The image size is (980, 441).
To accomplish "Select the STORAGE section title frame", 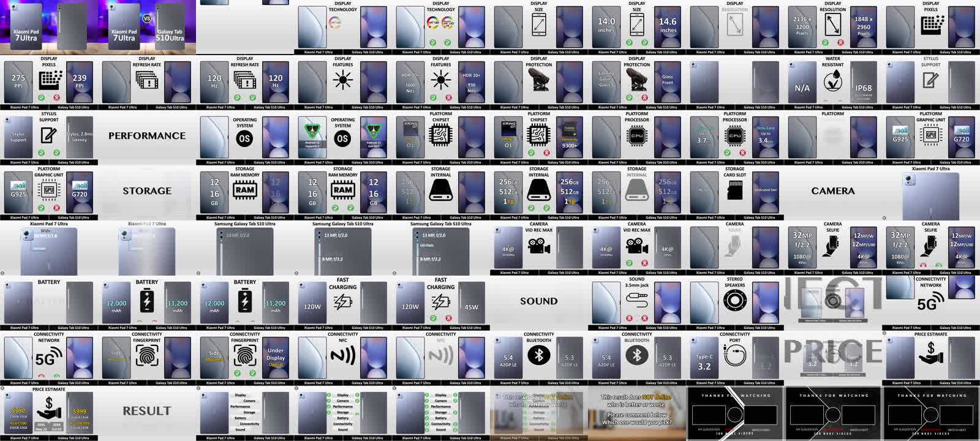I will tap(147, 191).
